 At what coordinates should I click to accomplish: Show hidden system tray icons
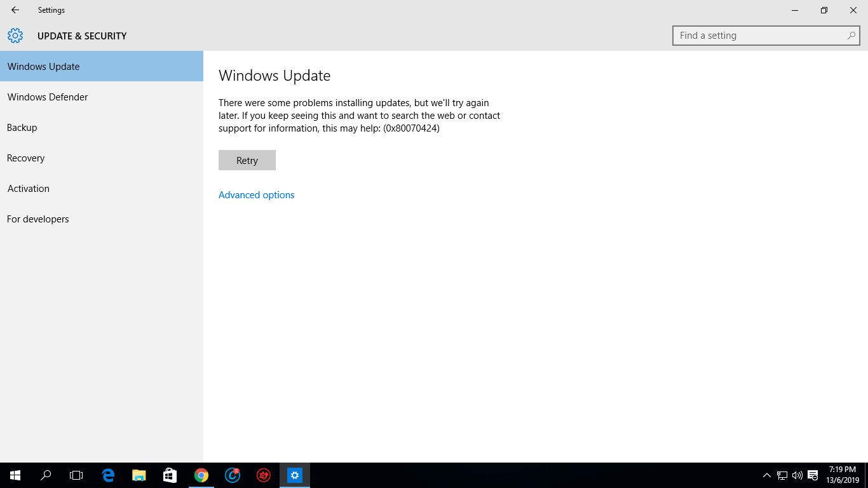tap(767, 475)
